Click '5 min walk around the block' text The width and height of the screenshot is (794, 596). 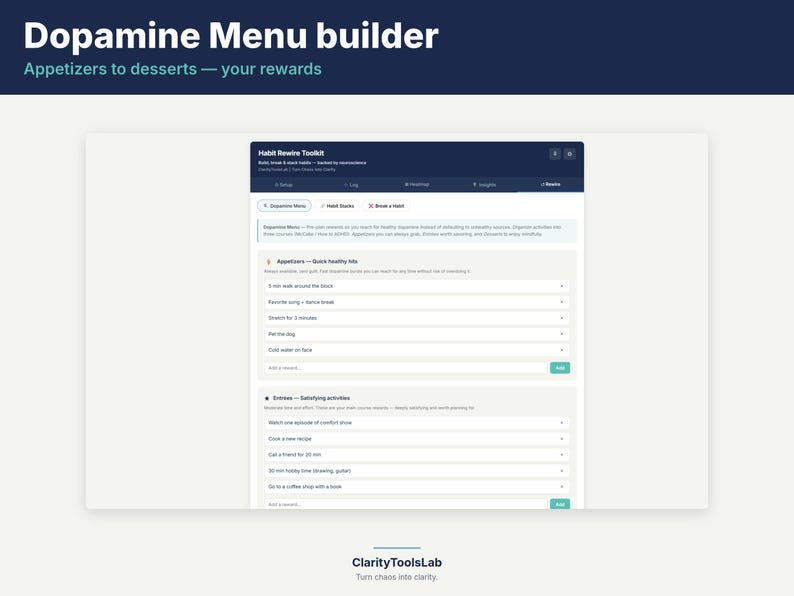(301, 286)
